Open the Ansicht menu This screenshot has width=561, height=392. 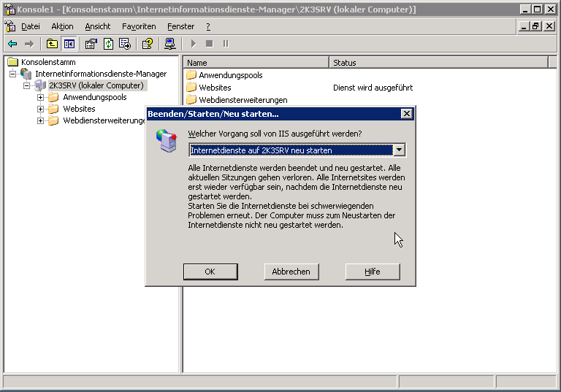(98, 26)
